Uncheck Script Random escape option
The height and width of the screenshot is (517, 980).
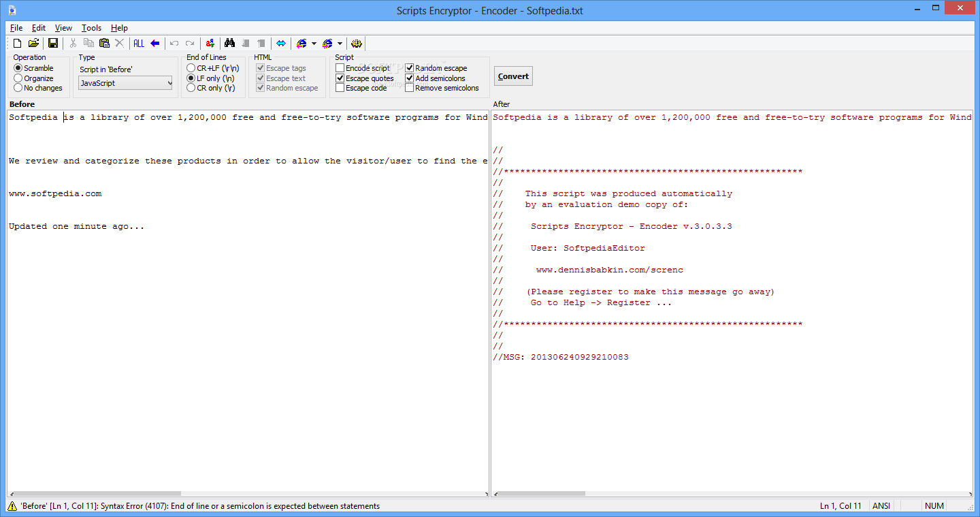[x=436, y=68]
